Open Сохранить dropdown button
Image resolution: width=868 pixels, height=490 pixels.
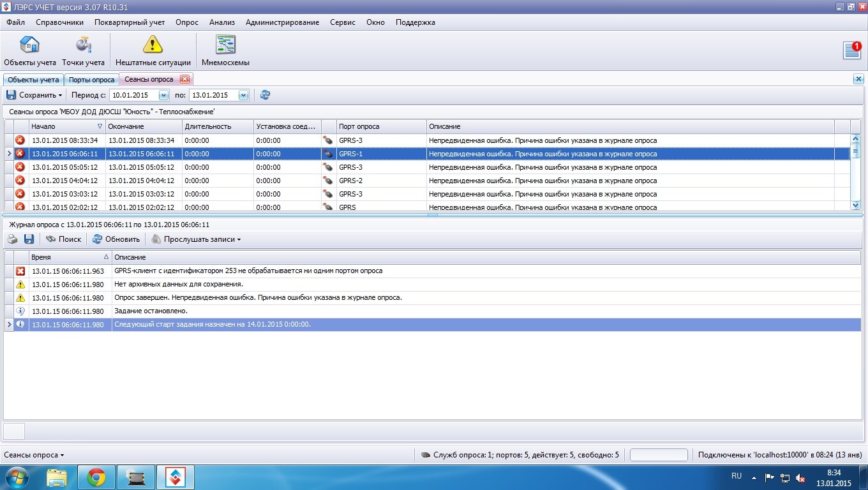pos(34,95)
